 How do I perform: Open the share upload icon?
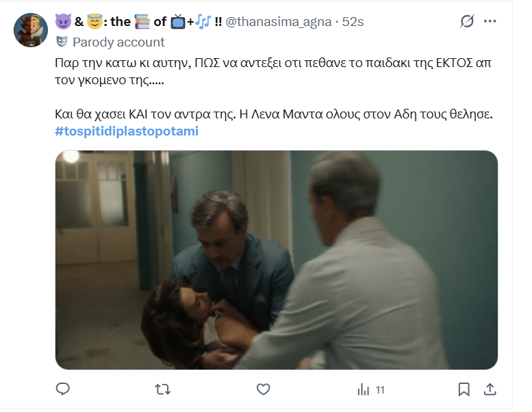490,389
